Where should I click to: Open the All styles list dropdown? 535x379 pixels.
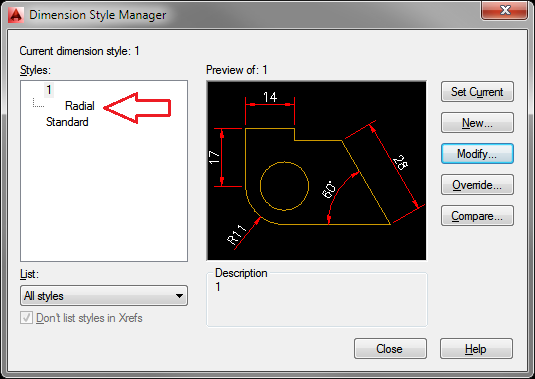(104, 296)
